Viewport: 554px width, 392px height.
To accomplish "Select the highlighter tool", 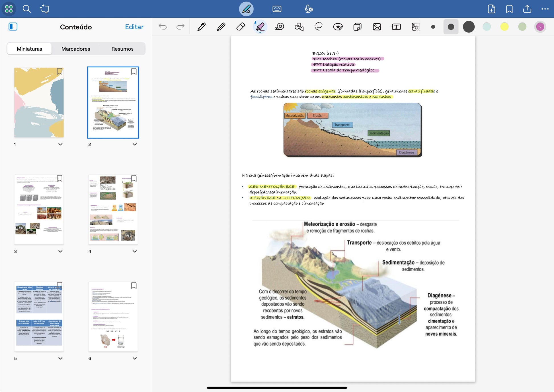I will 260,27.
